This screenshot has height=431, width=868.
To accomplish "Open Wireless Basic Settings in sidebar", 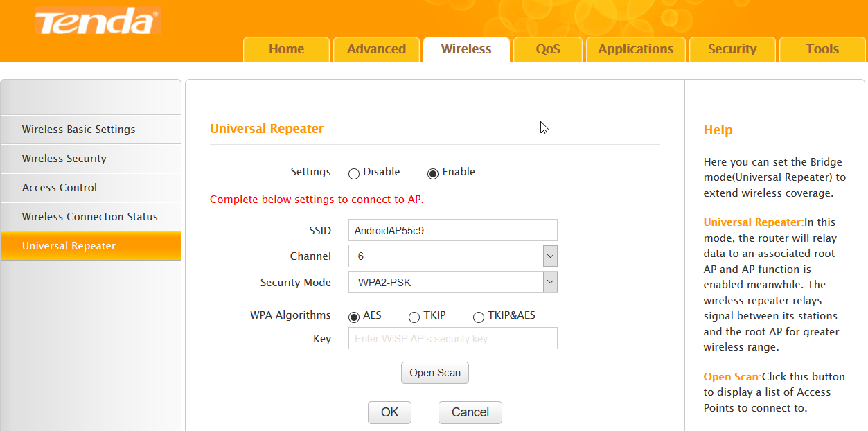I will [x=78, y=130].
